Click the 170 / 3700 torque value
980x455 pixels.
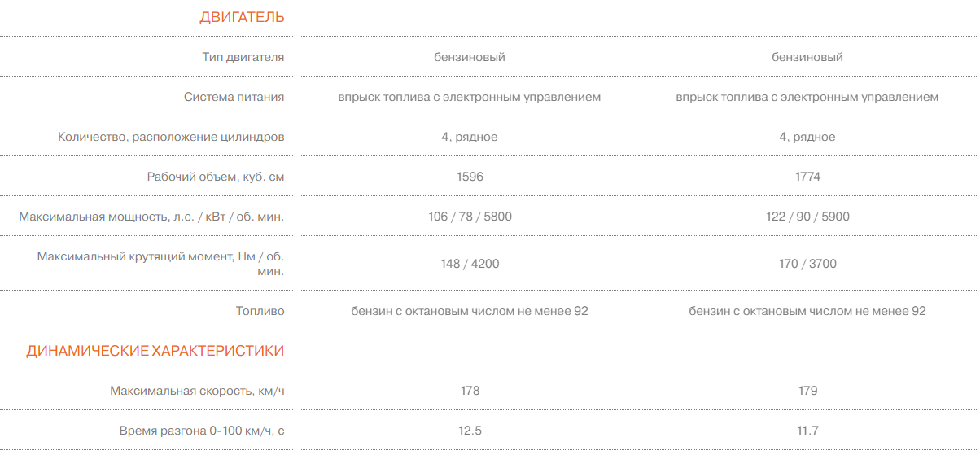point(807,264)
